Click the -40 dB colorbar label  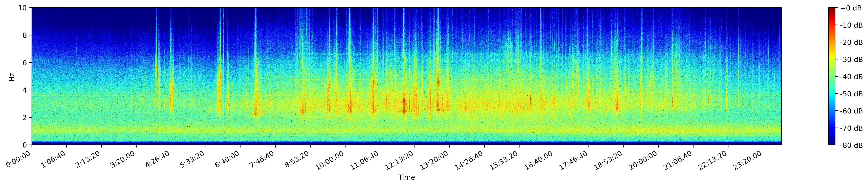pyautogui.click(x=851, y=77)
